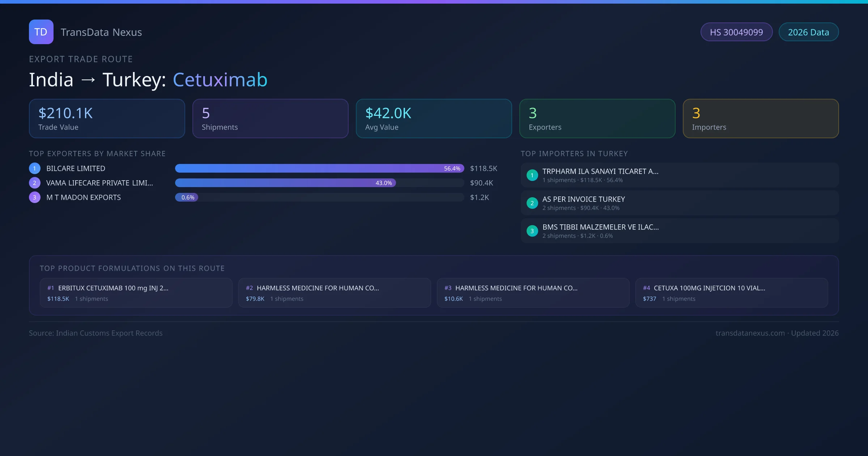Click the HS 30049099 code pill
This screenshot has width=868, height=456.
pos(736,32)
